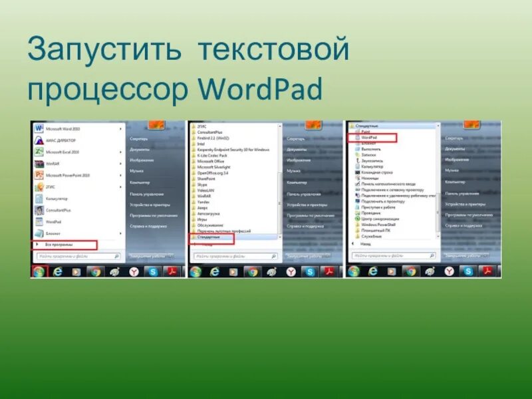The width and height of the screenshot is (532, 399).
Task: Click Start orb in middle screenshot taskbar
Action: point(196,272)
